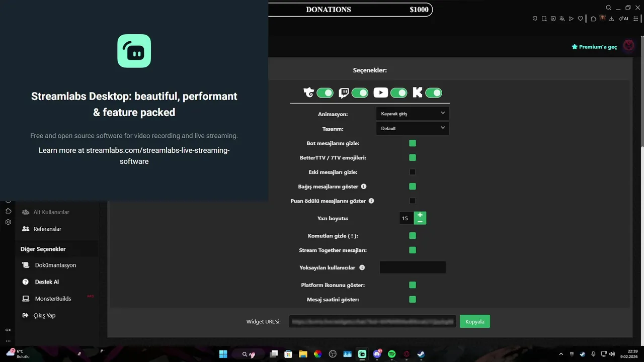Uncheck Platform ikonunu göster checkbox
The image size is (644, 362).
413,285
